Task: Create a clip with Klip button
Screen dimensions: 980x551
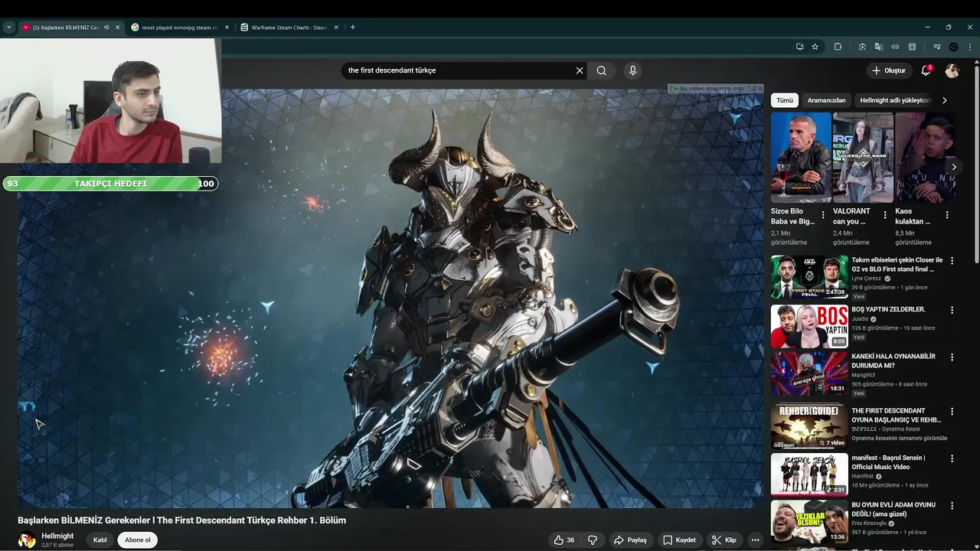Action: pos(724,540)
